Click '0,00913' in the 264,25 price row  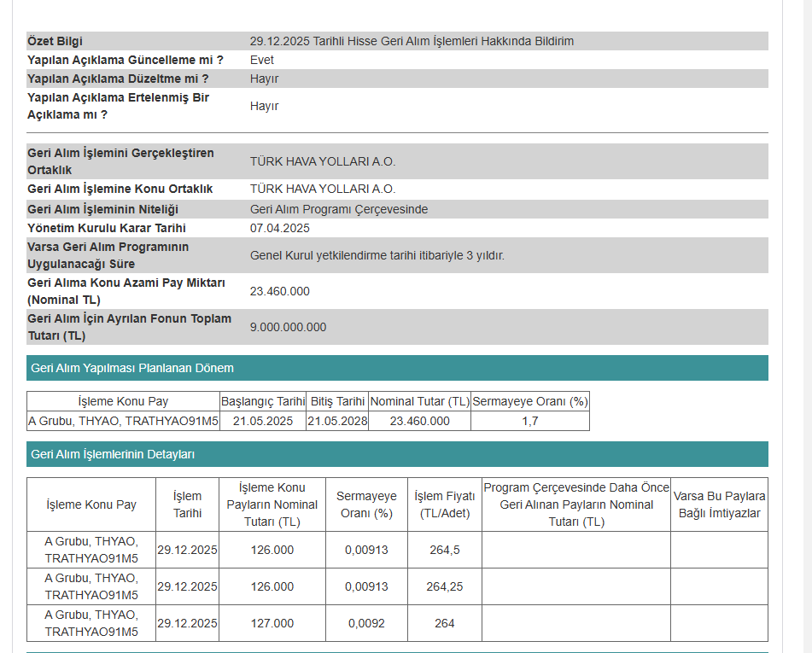pyautogui.click(x=366, y=586)
